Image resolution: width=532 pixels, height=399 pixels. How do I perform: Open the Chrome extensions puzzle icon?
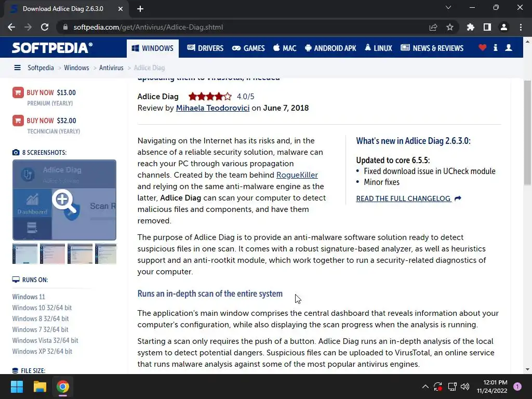(470, 27)
